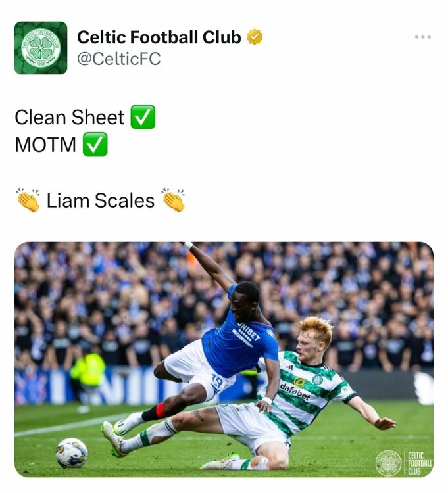Click the football in the photo
This screenshot has width=448, height=493.
72,453
